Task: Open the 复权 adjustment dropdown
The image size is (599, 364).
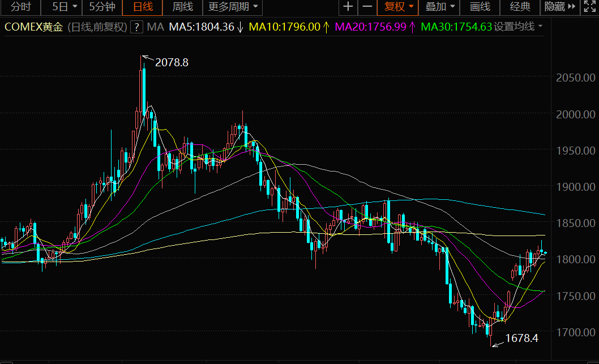Action: [399, 7]
